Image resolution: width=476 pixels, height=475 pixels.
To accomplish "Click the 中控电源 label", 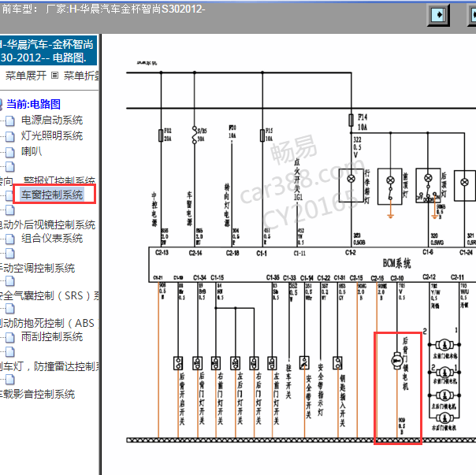I will (154, 210).
